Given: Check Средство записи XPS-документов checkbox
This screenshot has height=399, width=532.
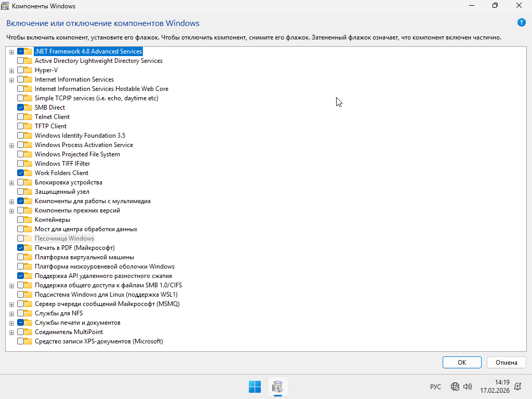Looking at the screenshot, I should [20, 341].
